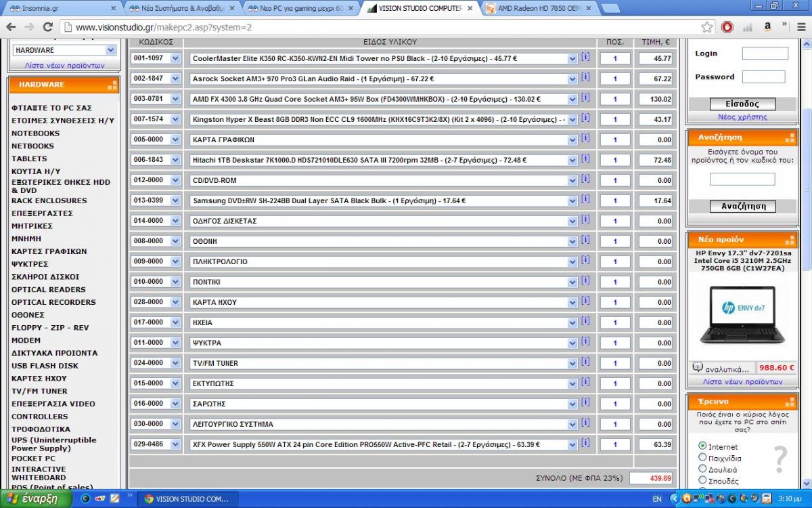Viewport: 812px width, 508px height.
Task: Click the Νέος χρήστης link
Action: [742, 117]
